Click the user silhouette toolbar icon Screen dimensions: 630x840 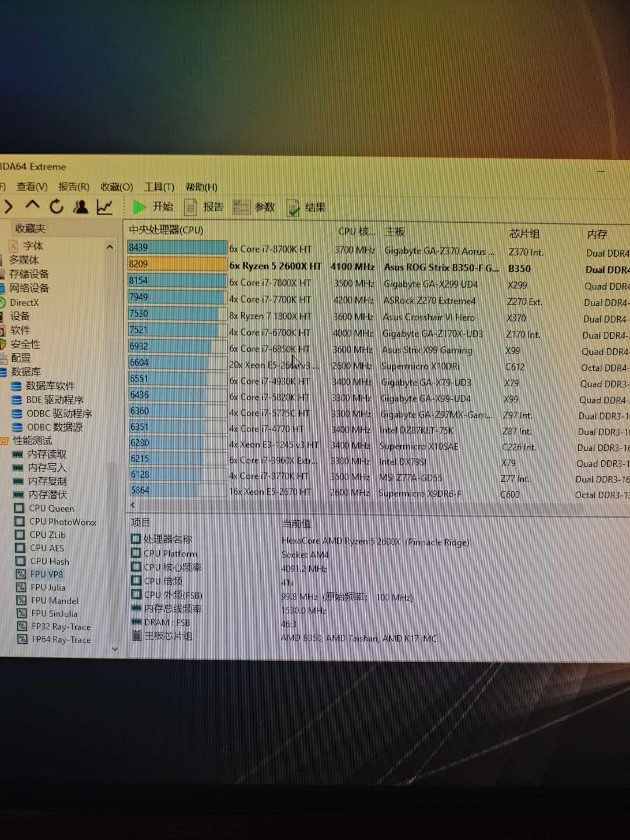[x=80, y=206]
